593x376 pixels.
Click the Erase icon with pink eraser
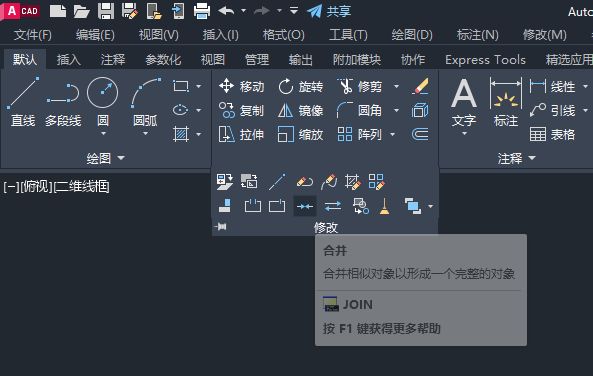420,86
